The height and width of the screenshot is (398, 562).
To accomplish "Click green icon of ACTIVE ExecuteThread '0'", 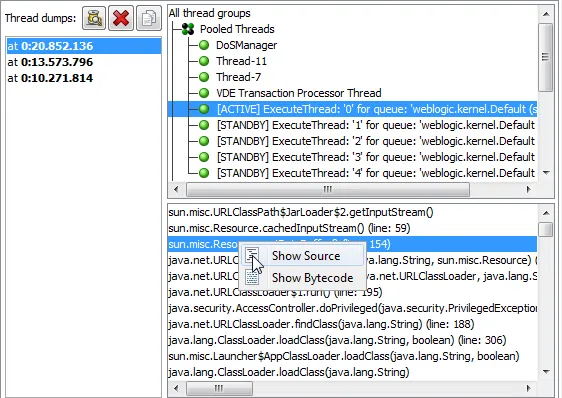I will click(x=204, y=109).
